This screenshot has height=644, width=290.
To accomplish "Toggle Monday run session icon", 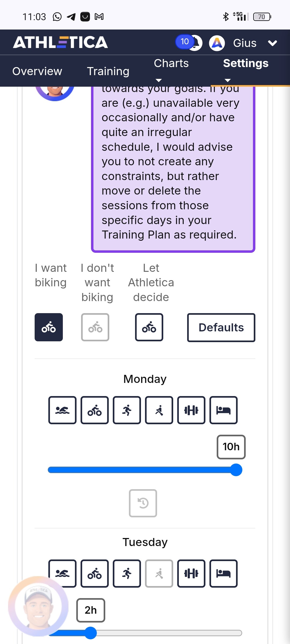I will pos(127,410).
